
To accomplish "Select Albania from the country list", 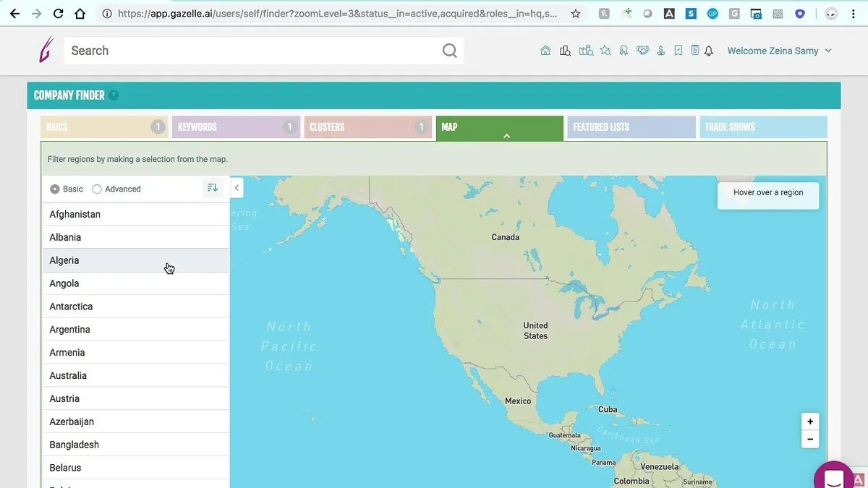I will coord(135,237).
